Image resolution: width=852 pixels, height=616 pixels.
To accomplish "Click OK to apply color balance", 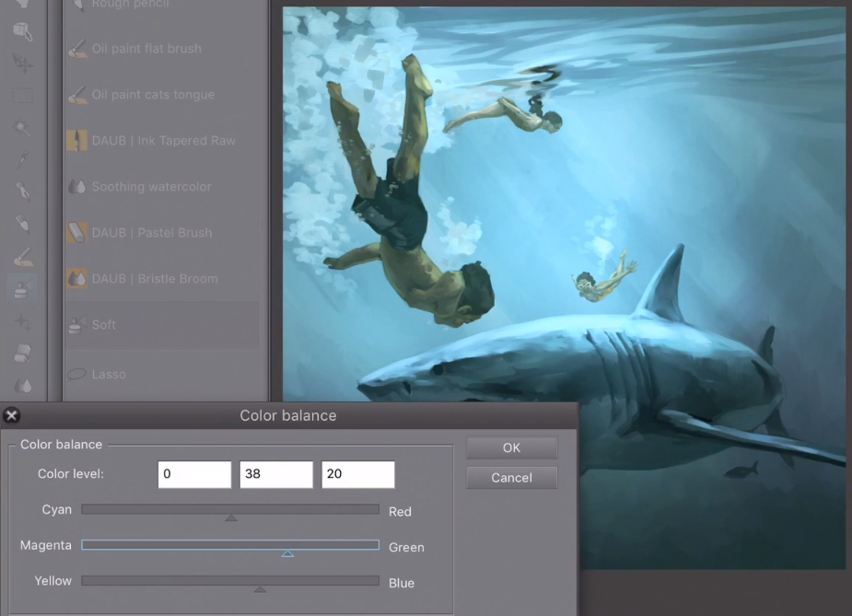I will tap(511, 447).
